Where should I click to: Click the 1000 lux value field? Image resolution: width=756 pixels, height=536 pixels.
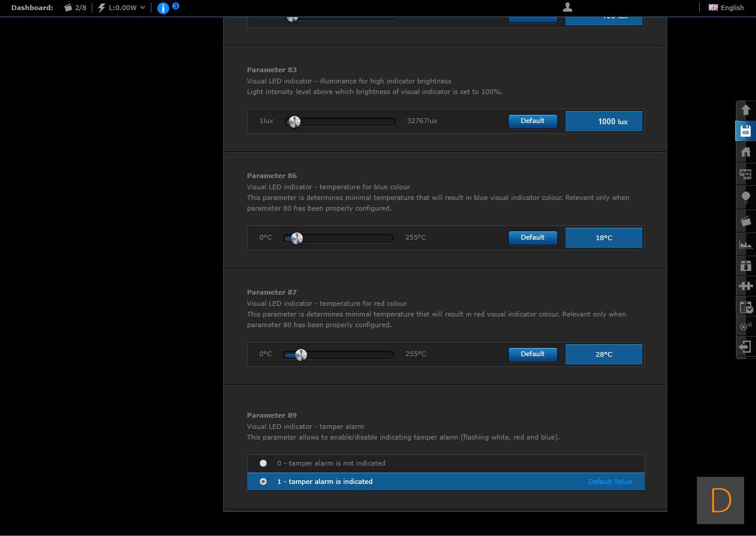[604, 121]
